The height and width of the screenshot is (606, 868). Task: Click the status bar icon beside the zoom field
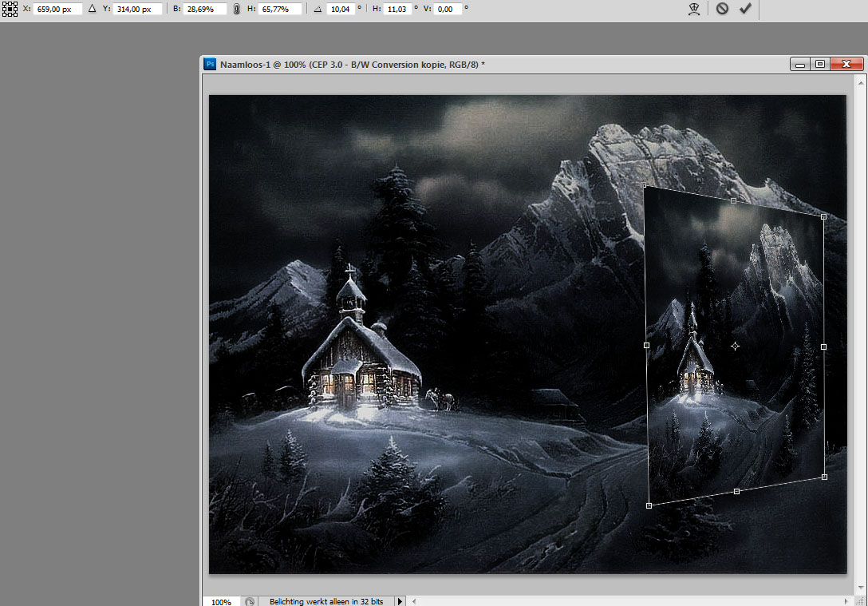pyautogui.click(x=250, y=601)
